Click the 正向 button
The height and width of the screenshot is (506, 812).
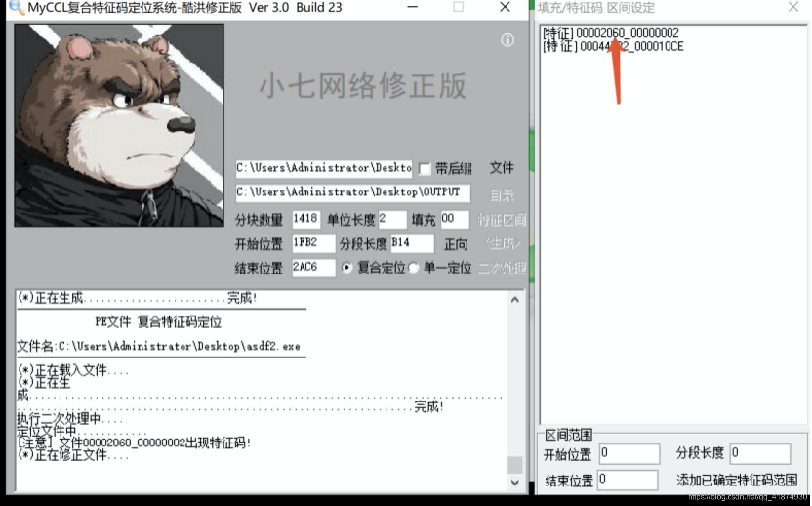click(x=456, y=244)
